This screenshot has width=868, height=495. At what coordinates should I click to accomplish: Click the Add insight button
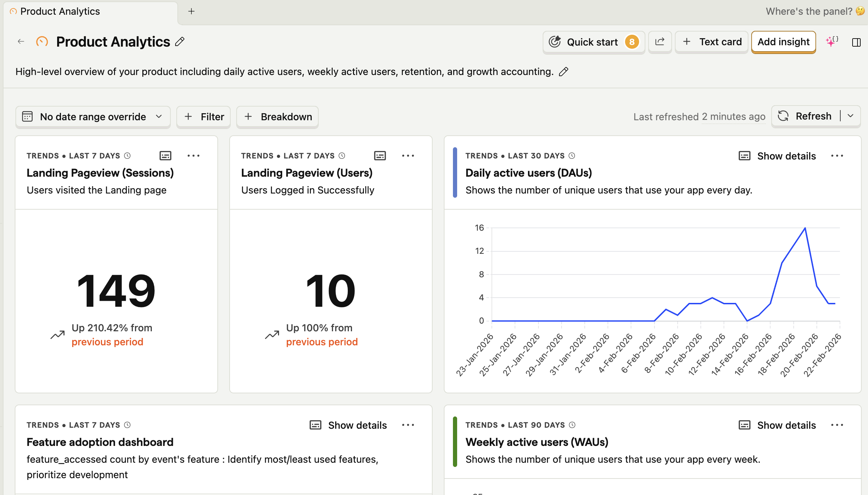[x=783, y=42]
